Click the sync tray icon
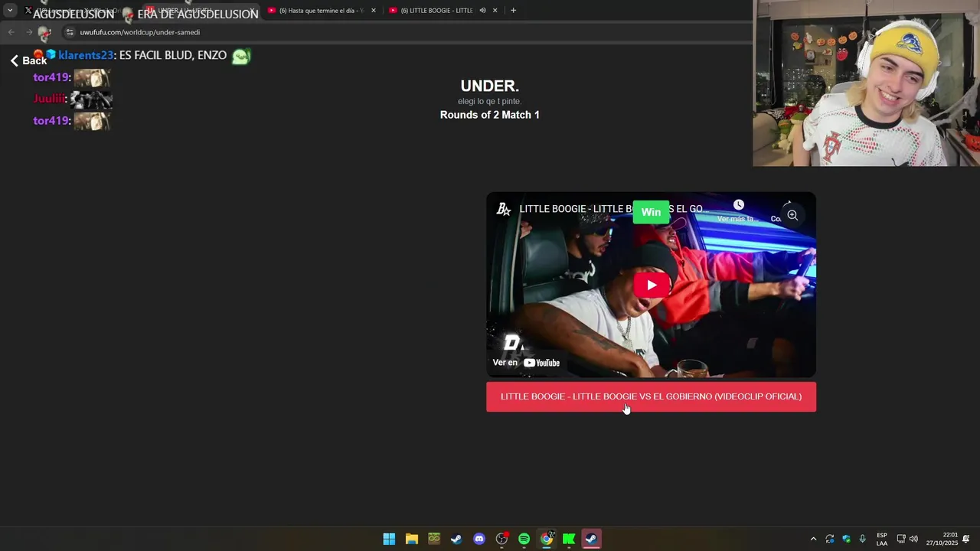The image size is (980, 551). point(830,539)
